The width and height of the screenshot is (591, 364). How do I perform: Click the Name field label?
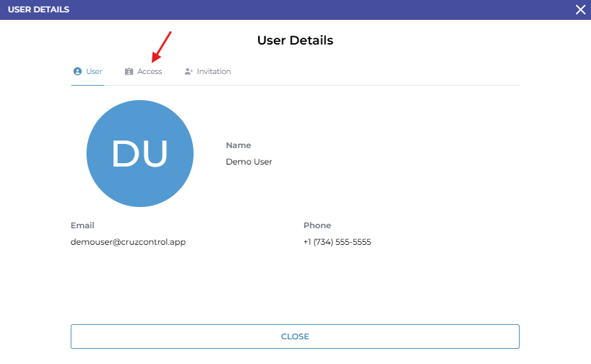coord(238,145)
